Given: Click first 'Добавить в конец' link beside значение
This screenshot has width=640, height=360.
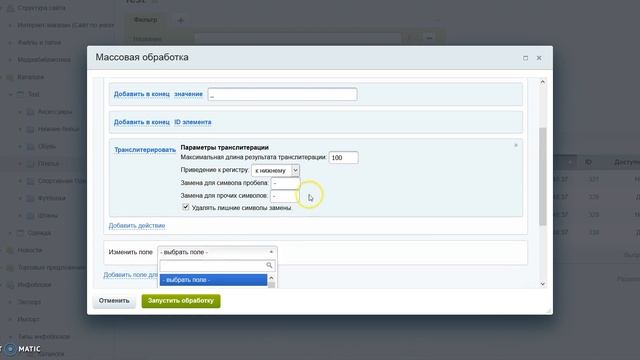Looking at the screenshot, I should [x=142, y=94].
